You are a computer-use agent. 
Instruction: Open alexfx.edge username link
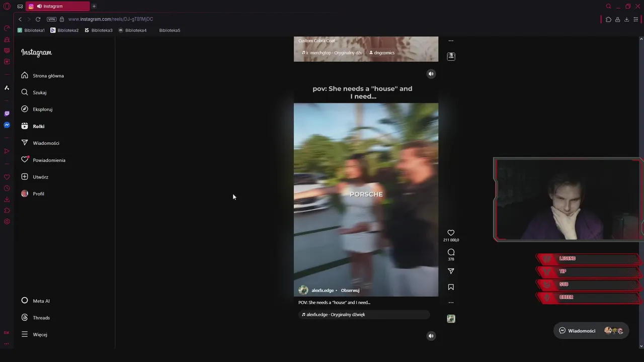[323, 290]
